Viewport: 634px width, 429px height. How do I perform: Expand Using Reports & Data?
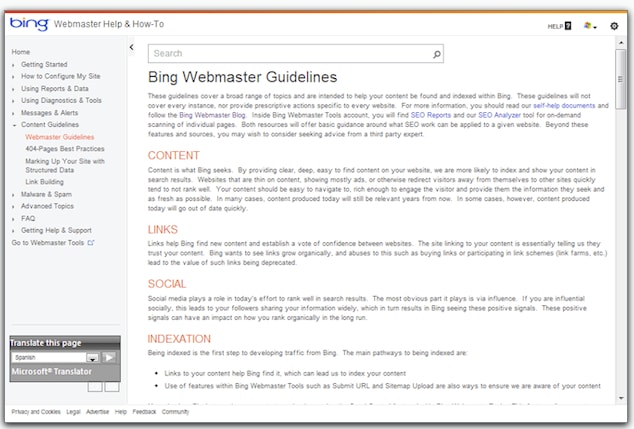(13, 89)
